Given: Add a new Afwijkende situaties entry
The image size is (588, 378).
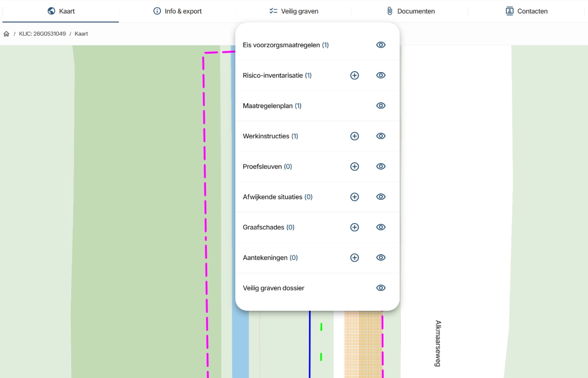Looking at the screenshot, I should [354, 197].
